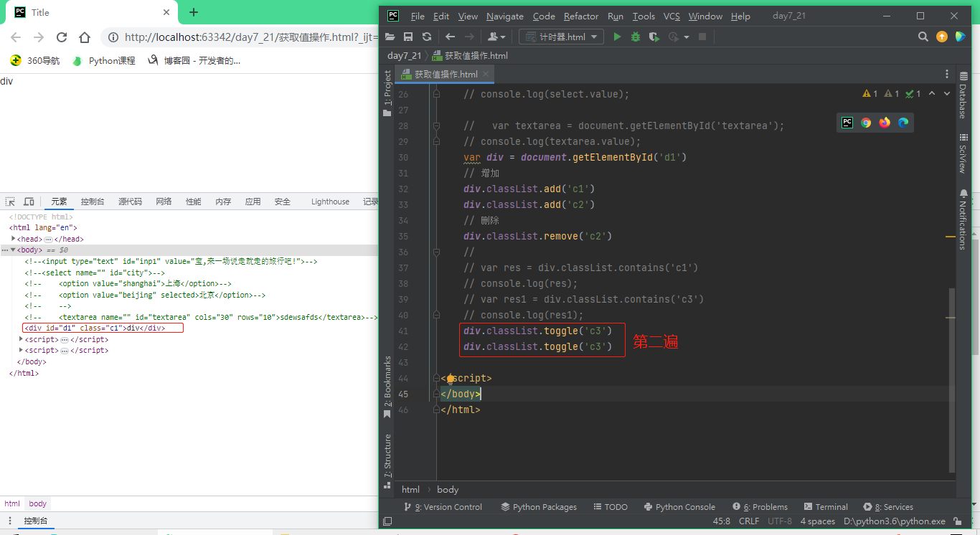This screenshot has width=980, height=535.
Task: Reload the page in the browser
Action: click(62, 37)
